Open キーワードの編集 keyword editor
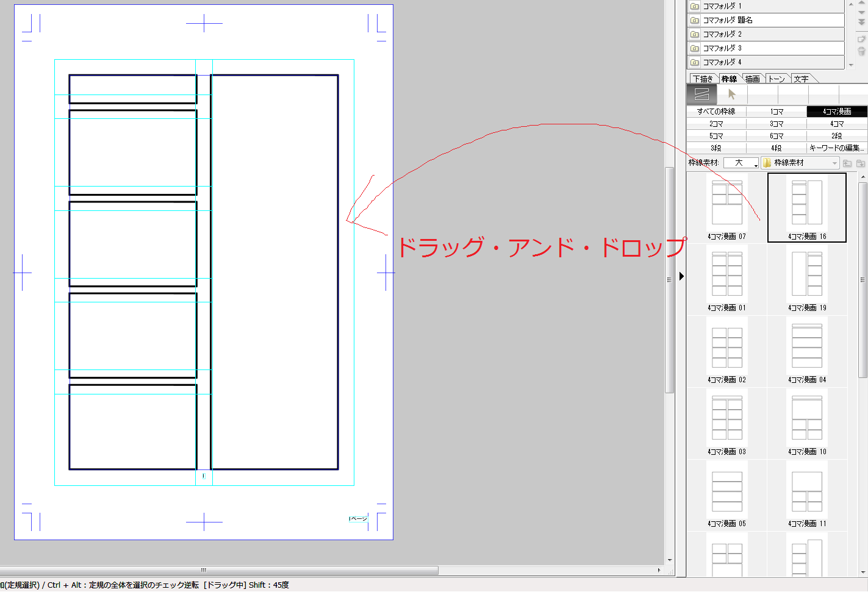868x592 pixels. 837,148
